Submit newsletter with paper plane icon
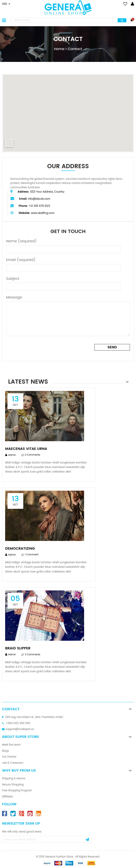 (87, 839)
